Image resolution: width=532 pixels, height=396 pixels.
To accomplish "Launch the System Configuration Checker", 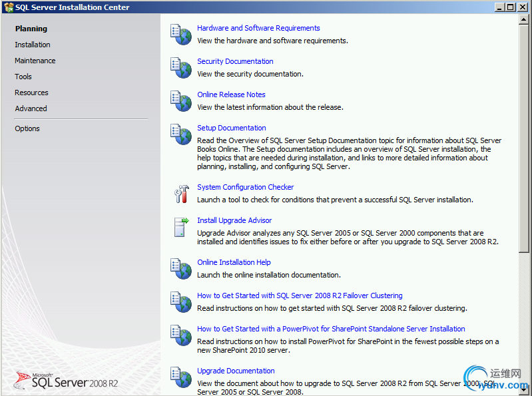I will [x=245, y=187].
